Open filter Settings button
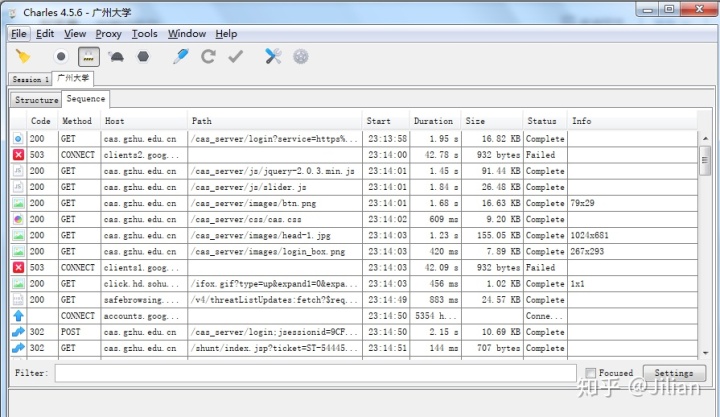Image resolution: width=720 pixels, height=417 pixels. (674, 373)
